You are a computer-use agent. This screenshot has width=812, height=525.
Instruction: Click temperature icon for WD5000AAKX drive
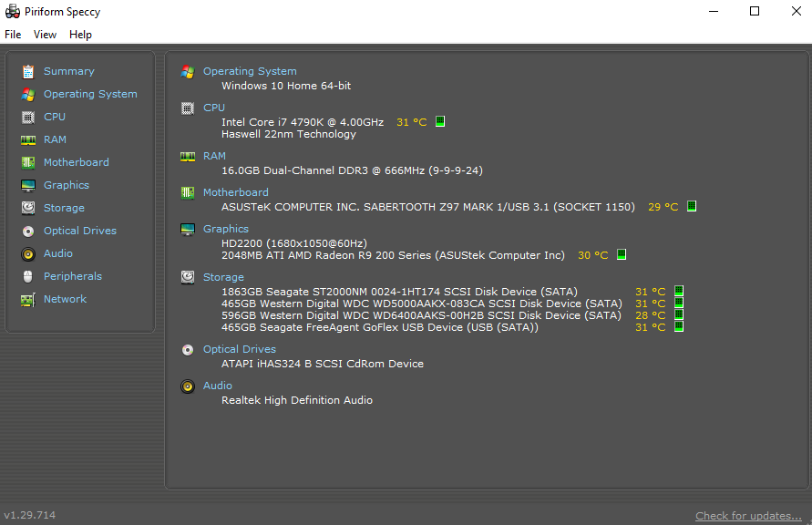[x=679, y=303]
